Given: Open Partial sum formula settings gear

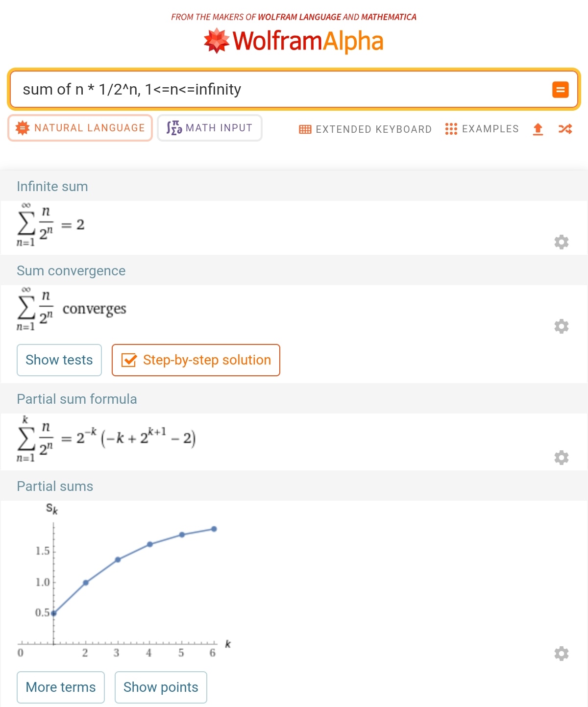Looking at the screenshot, I should (x=561, y=458).
